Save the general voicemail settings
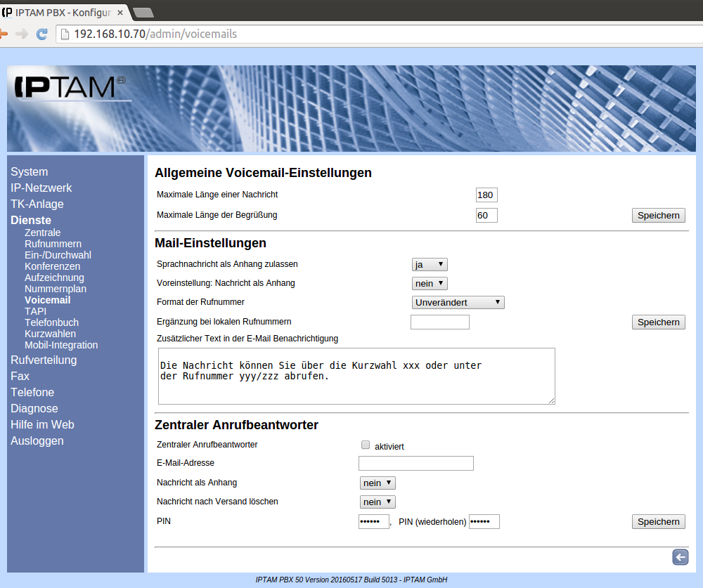Image resolution: width=703 pixels, height=588 pixels. point(658,215)
